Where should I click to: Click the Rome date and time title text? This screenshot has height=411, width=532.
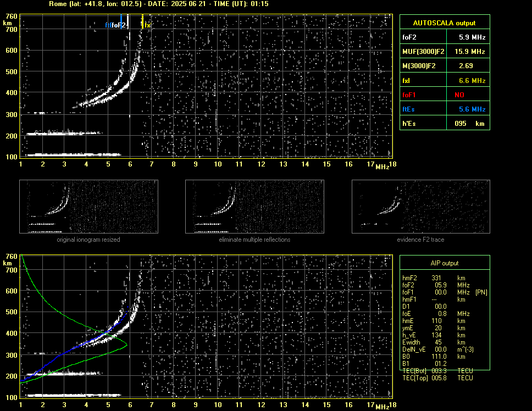point(159,4)
